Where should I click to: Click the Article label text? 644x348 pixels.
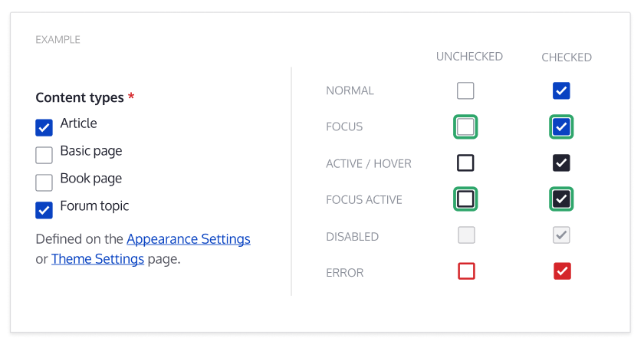[79, 123]
